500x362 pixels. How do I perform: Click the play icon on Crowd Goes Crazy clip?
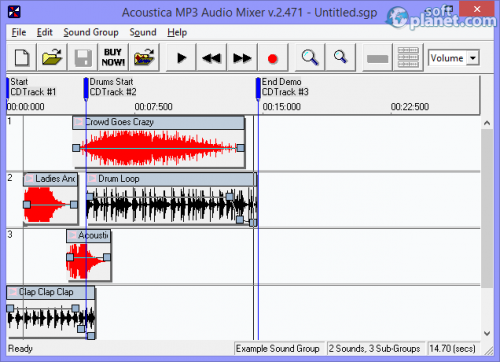79,122
